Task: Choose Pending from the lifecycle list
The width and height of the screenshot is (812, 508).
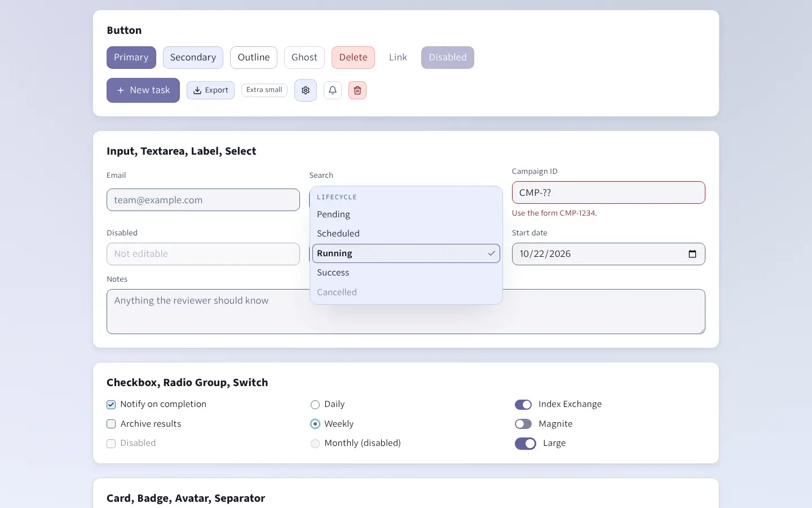Action: [x=406, y=214]
